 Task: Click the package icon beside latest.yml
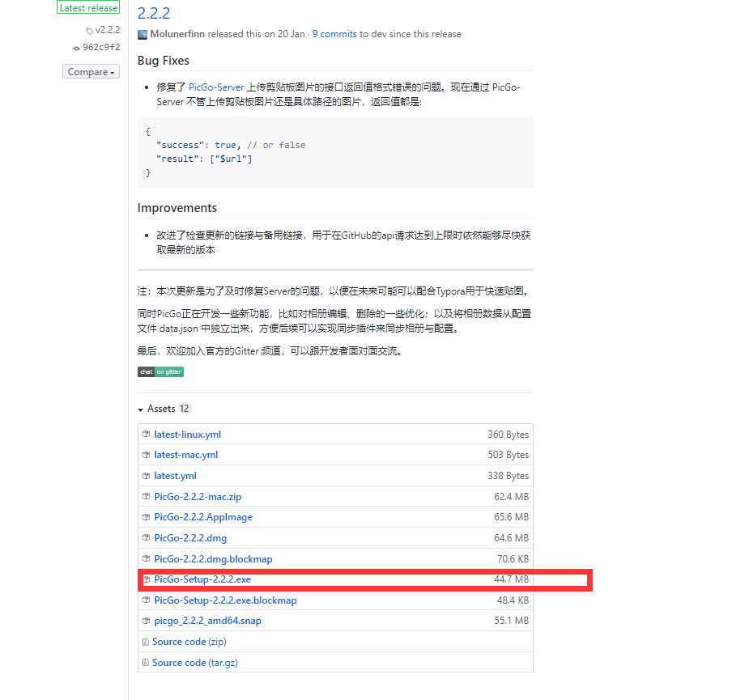pos(147,476)
